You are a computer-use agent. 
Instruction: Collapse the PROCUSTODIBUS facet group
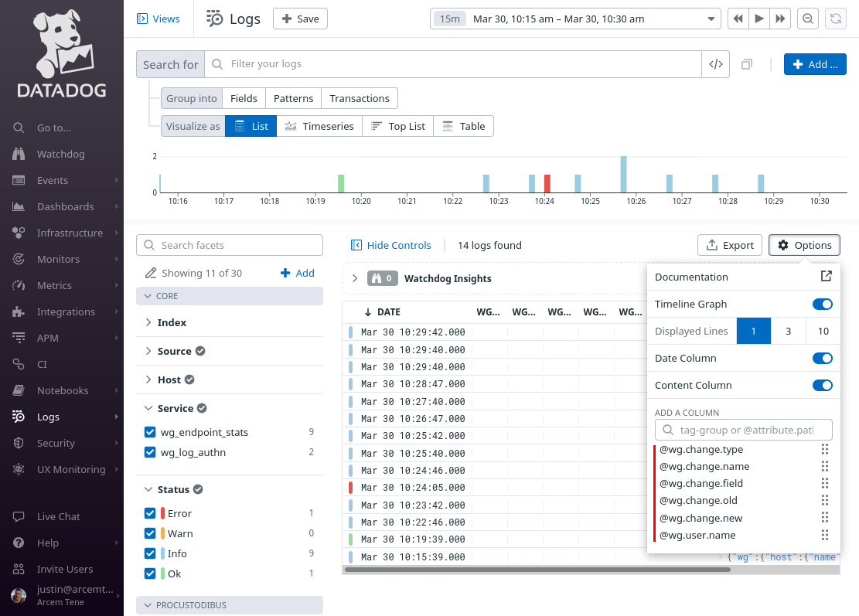pyautogui.click(x=230, y=605)
